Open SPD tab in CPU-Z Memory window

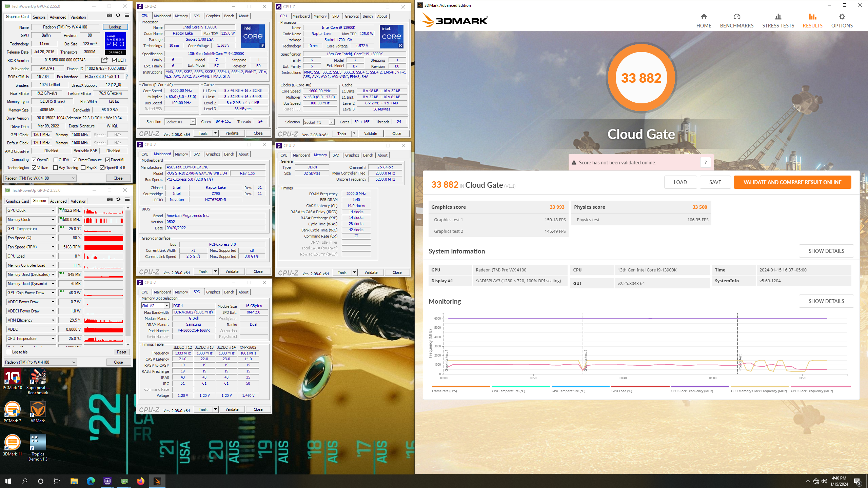coord(336,155)
